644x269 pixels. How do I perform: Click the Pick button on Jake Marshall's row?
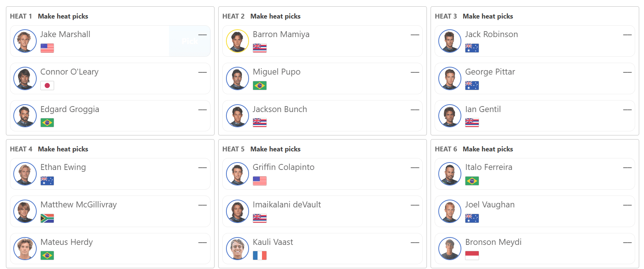coord(190,41)
